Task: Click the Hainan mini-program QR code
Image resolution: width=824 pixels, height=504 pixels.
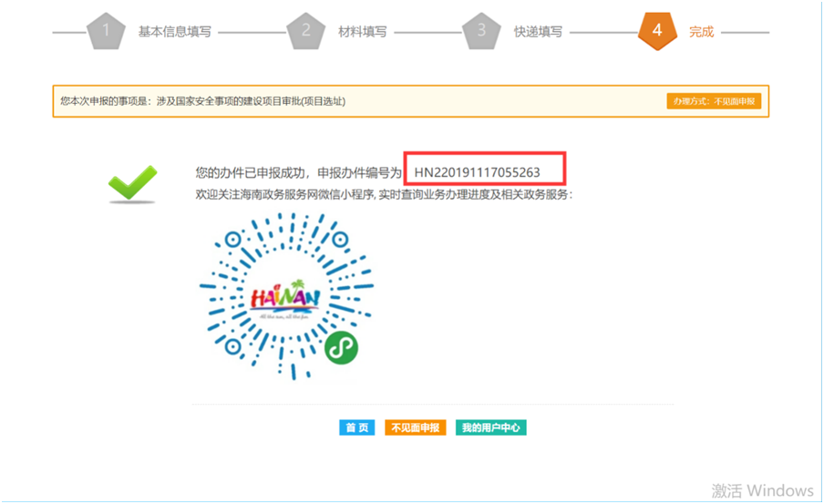Action: click(x=286, y=296)
